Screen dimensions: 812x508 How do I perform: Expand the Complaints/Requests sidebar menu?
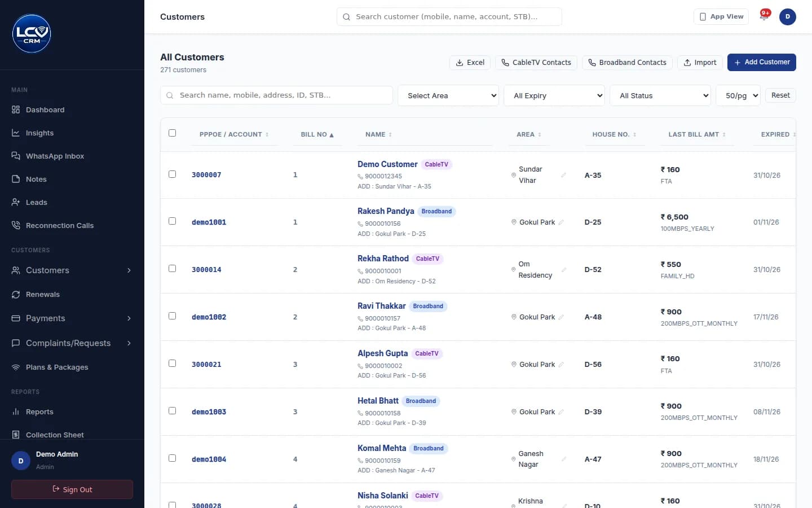pyautogui.click(x=72, y=343)
